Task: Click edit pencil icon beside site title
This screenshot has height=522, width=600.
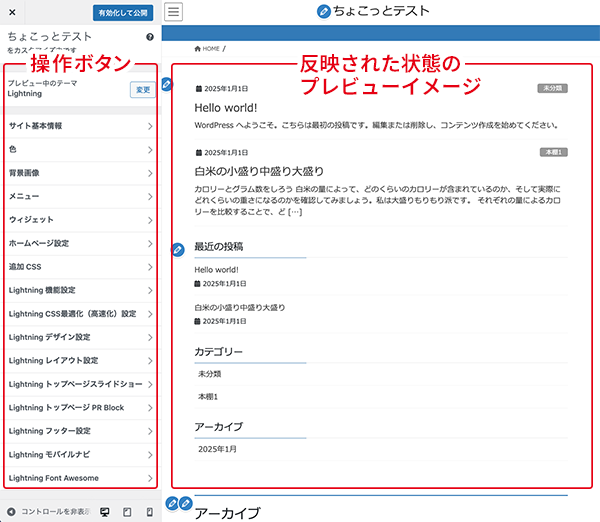Action: 323,12
